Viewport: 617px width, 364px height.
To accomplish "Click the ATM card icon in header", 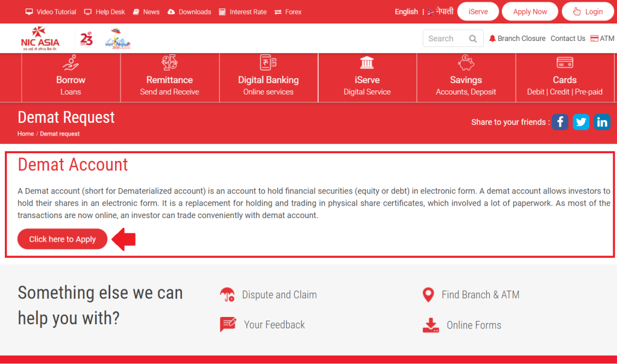I will 594,39.
